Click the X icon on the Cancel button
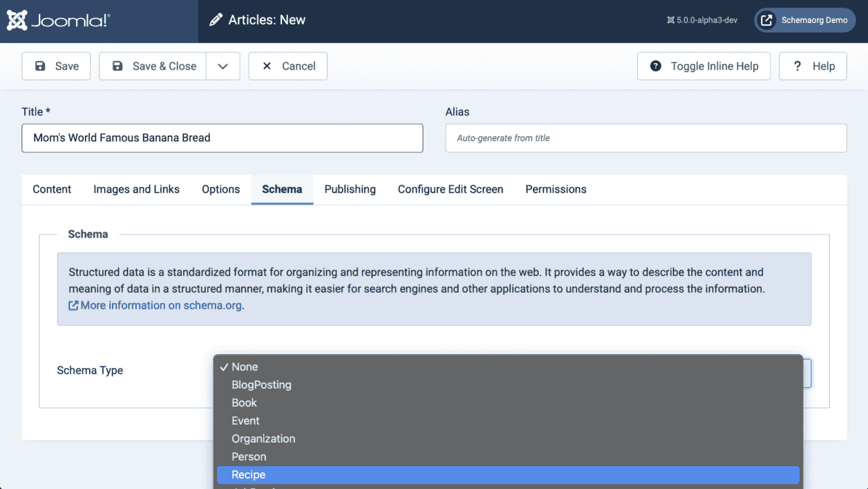 [267, 66]
